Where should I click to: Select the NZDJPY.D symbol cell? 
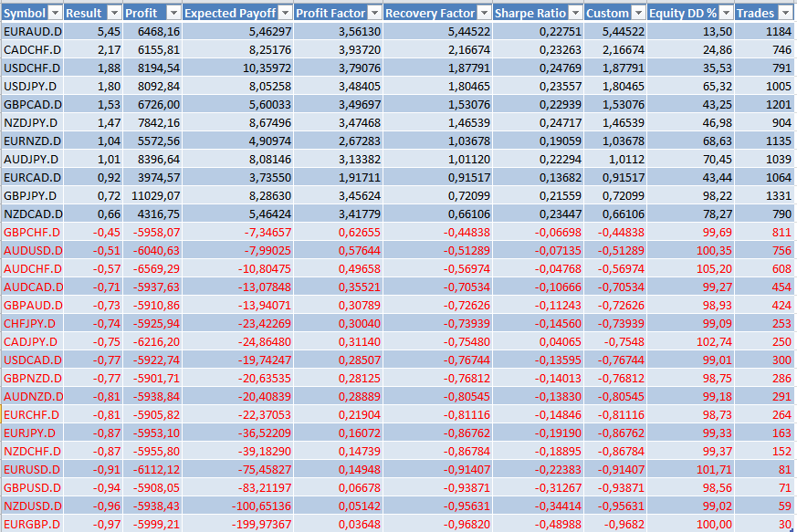[32, 123]
